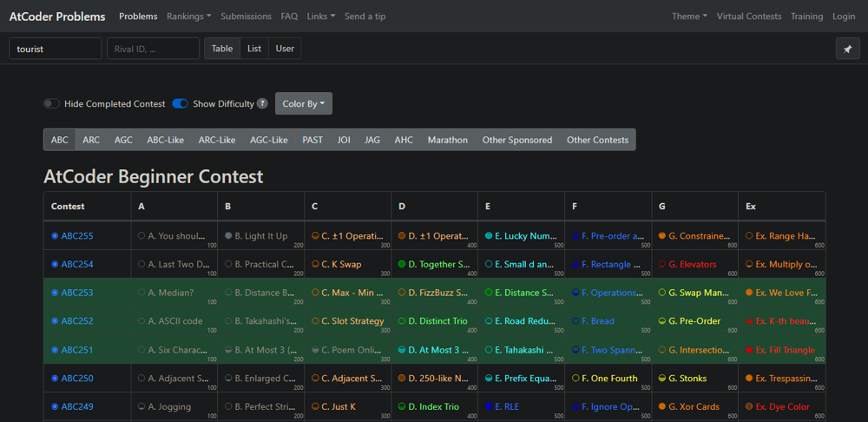Open problem E. RLE
The height and width of the screenshot is (422, 868).
(507, 406)
